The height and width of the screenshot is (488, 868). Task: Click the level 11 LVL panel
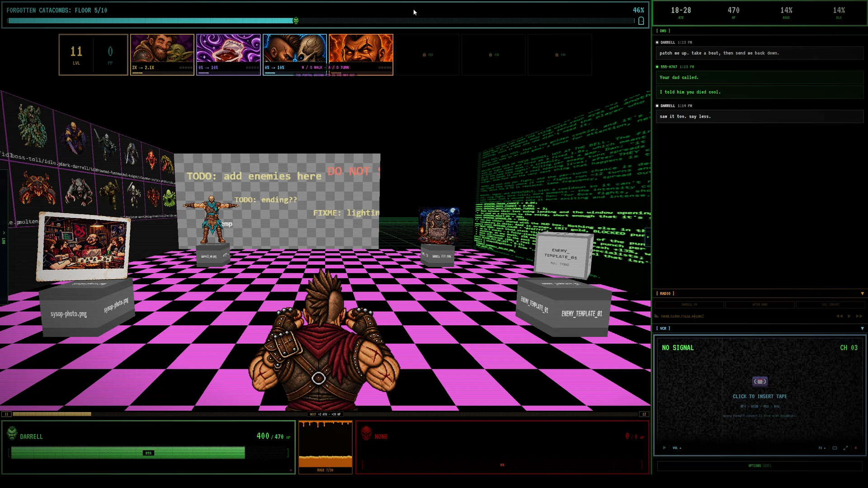[76, 55]
